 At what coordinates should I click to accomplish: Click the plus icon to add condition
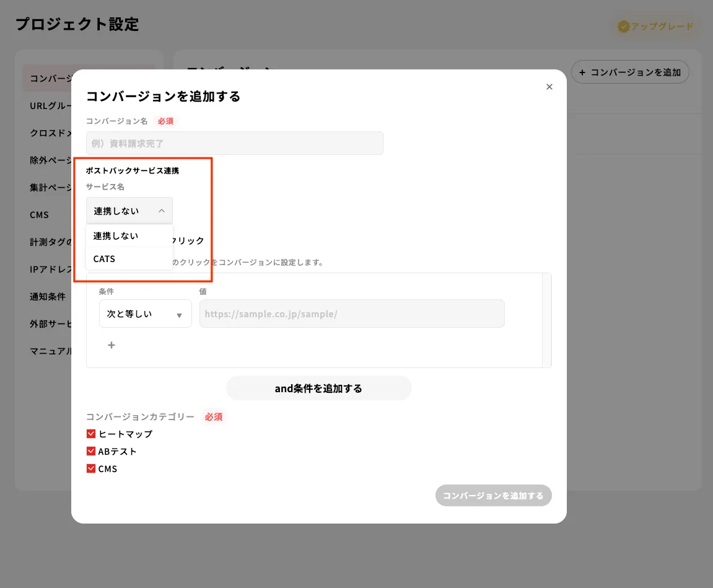click(x=112, y=345)
